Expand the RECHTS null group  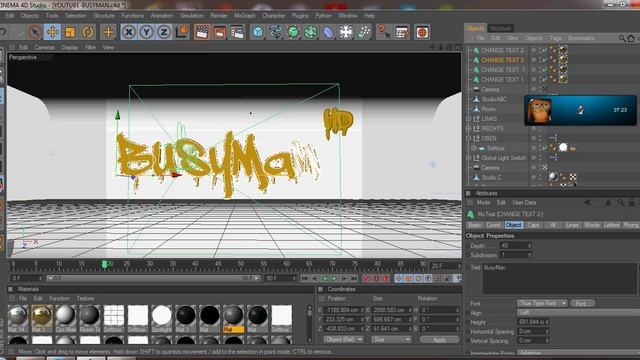469,129
